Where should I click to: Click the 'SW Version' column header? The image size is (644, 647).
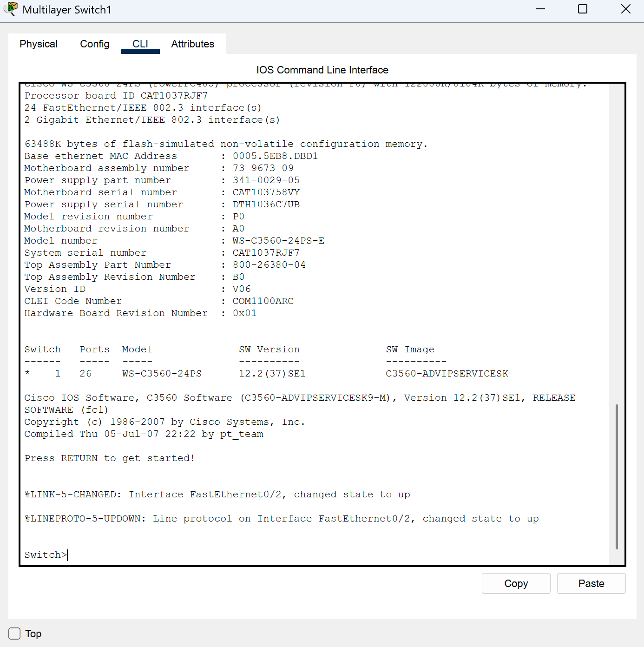pyautogui.click(x=269, y=350)
